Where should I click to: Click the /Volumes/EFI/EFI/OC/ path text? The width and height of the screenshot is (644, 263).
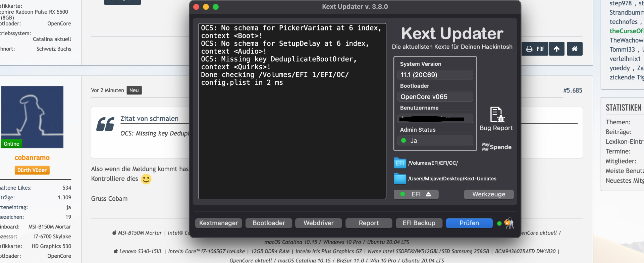pos(433,163)
